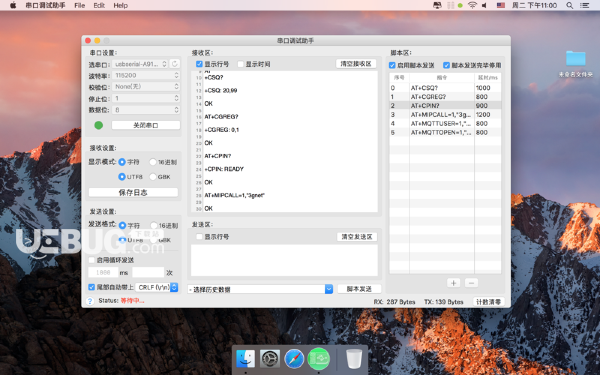
Task: Select GBK receive encoding
Action: (153, 176)
